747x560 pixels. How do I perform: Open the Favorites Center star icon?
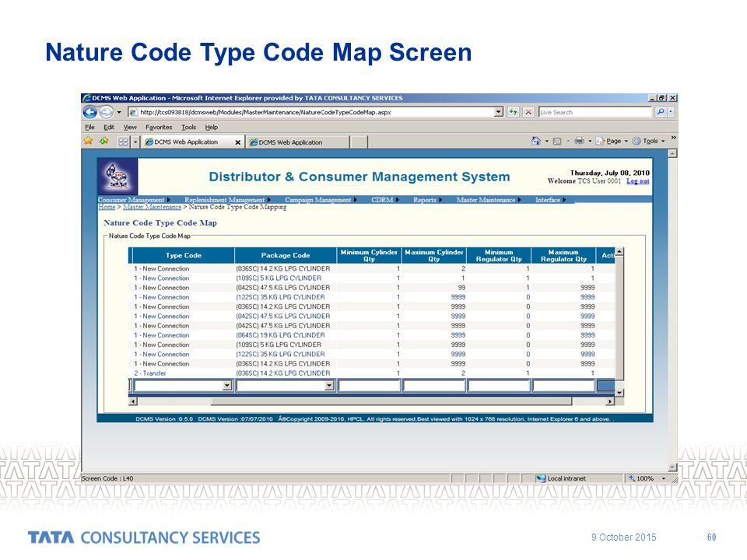pyautogui.click(x=88, y=141)
